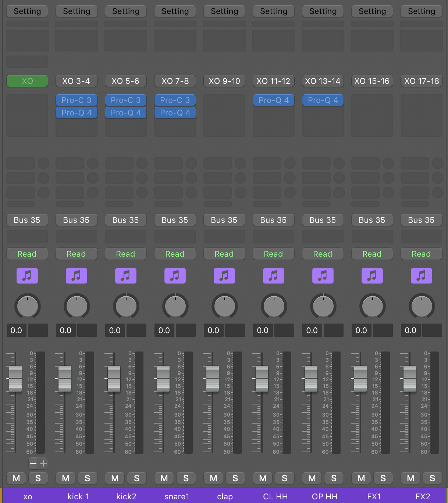This screenshot has width=448, height=503.
Task: Solo the xo channel
Action: point(38,478)
